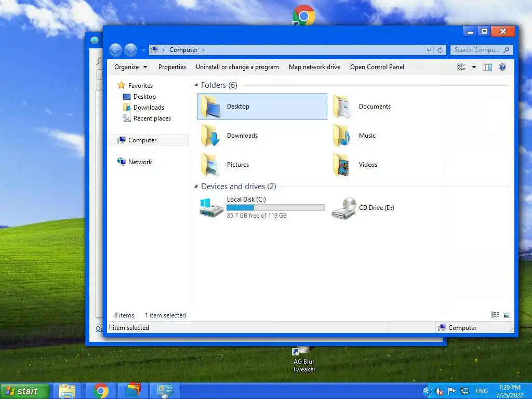The image size is (532, 399).
Task: Select Computer in the navigation pane
Action: pyautogui.click(x=148, y=140)
